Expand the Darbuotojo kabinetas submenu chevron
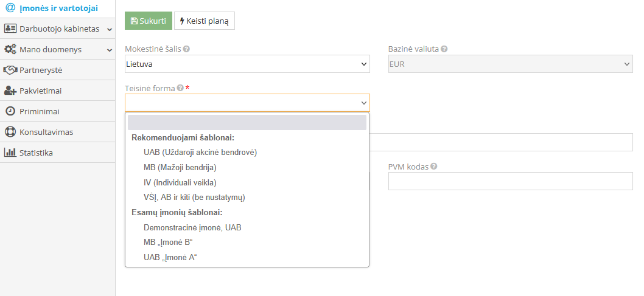This screenshot has width=644, height=296. click(x=110, y=29)
